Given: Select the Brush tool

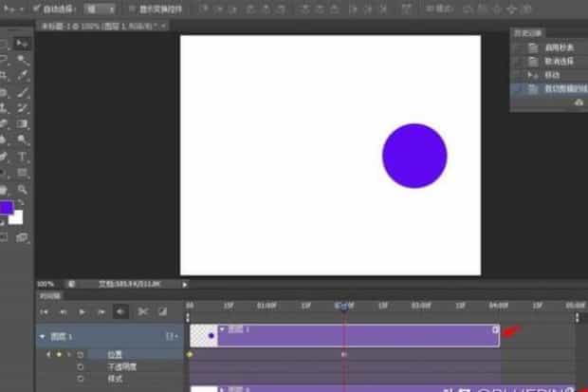Looking at the screenshot, I should coord(23,92).
